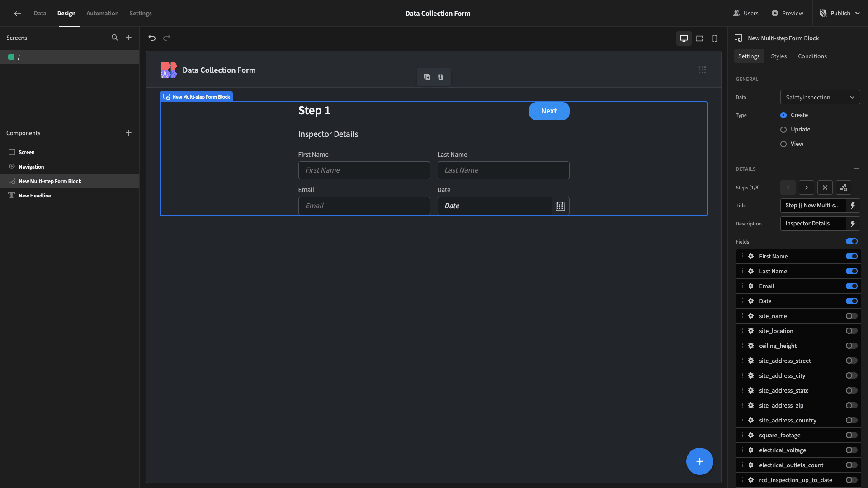Disable the Email field toggle

click(x=851, y=286)
